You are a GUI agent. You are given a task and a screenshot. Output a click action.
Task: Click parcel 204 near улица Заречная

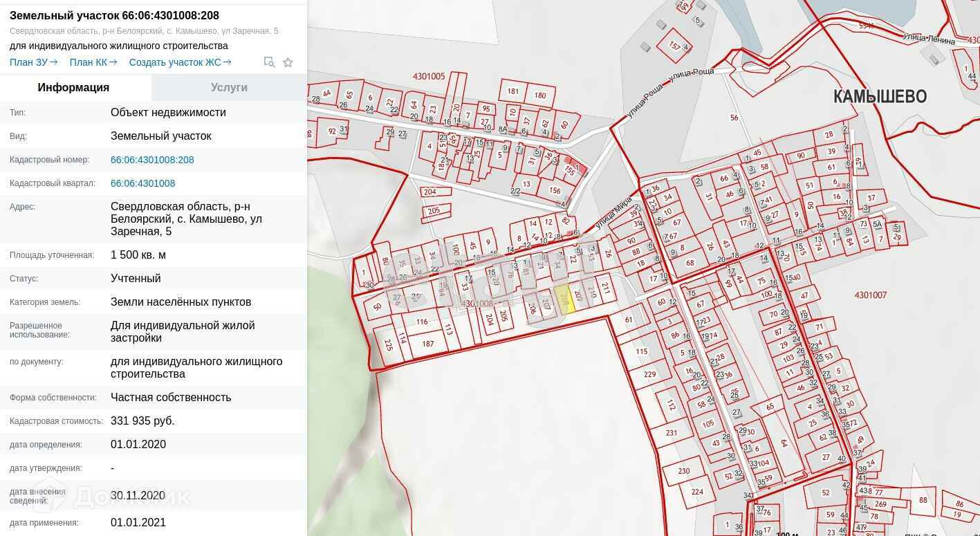click(489, 319)
